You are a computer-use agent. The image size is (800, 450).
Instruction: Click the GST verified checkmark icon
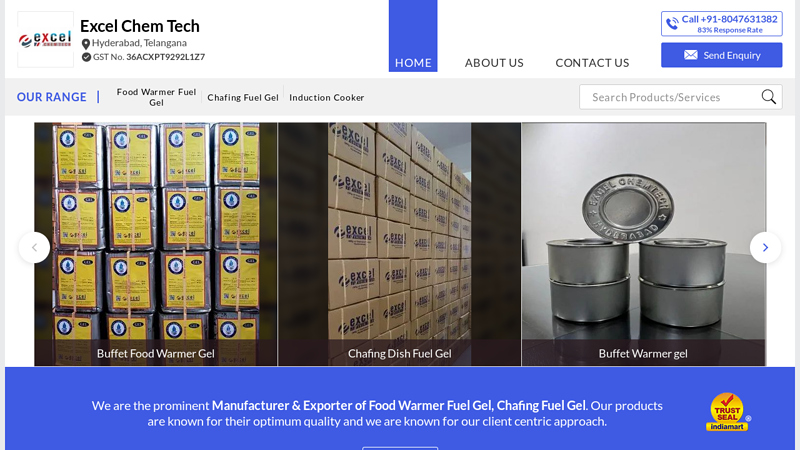pyautogui.click(x=86, y=57)
